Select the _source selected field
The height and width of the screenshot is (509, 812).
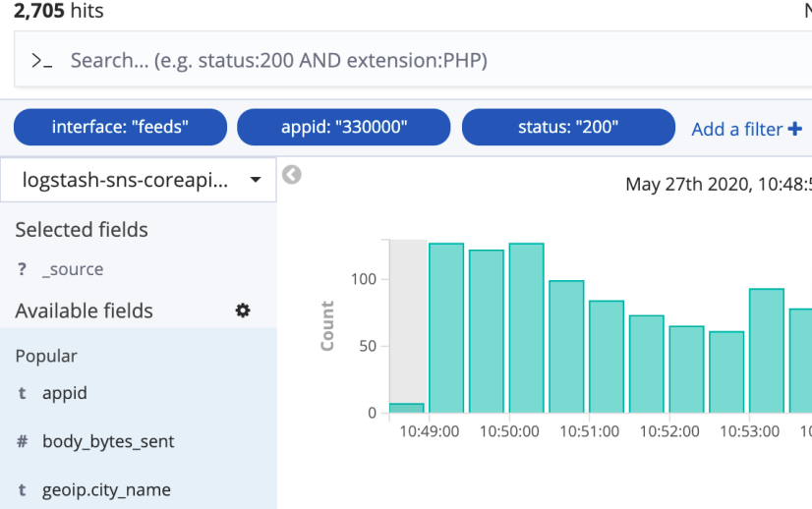click(x=73, y=269)
